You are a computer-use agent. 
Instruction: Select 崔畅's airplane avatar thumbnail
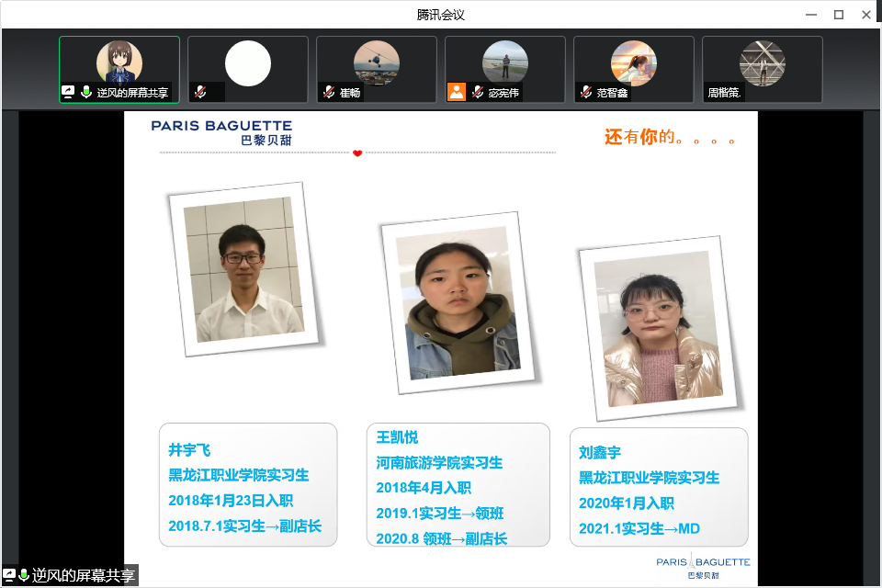click(377, 62)
